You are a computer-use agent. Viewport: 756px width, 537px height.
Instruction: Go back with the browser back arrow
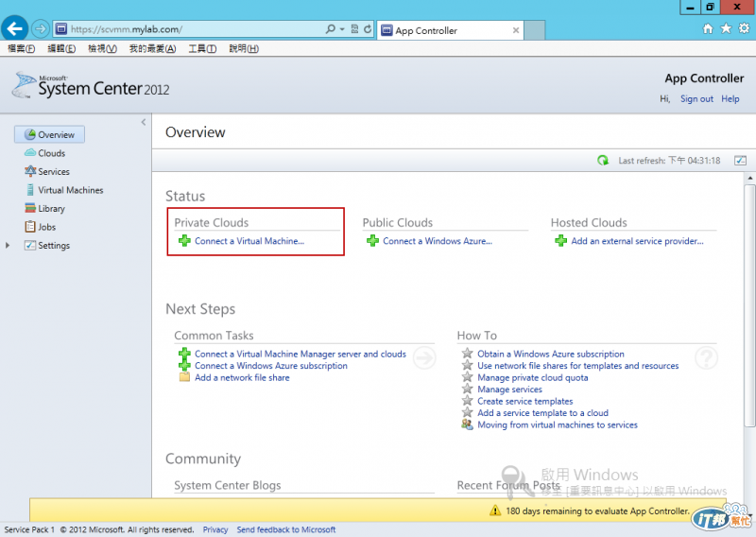point(14,29)
